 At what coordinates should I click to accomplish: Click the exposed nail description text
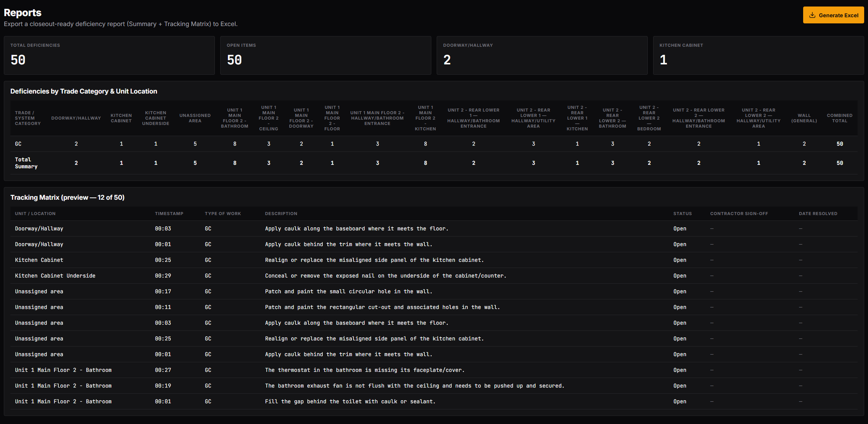coord(386,276)
